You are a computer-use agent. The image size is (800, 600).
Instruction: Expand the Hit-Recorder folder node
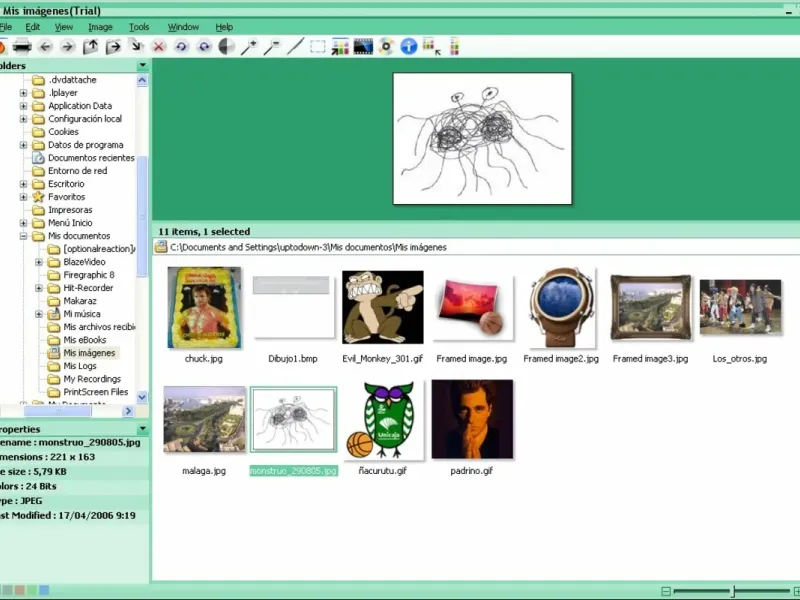39,288
